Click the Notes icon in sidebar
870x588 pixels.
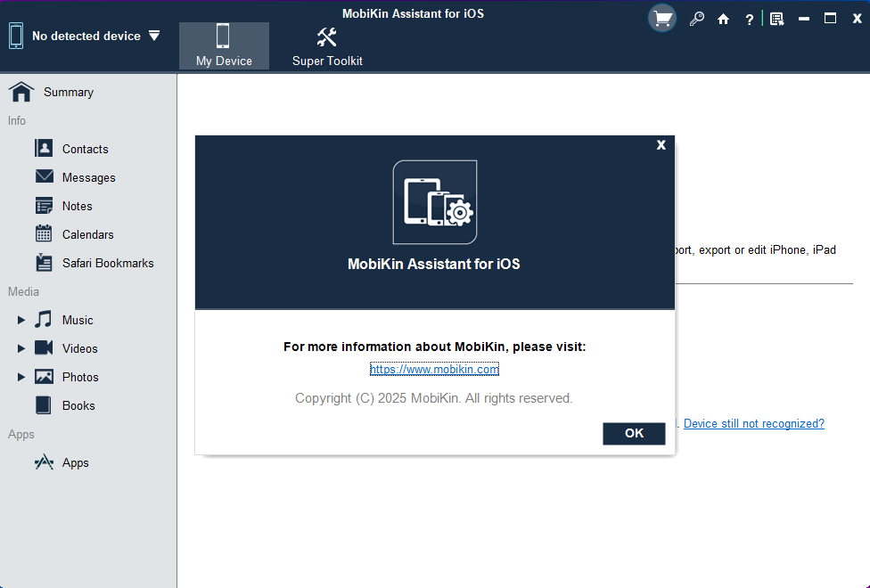pos(44,206)
